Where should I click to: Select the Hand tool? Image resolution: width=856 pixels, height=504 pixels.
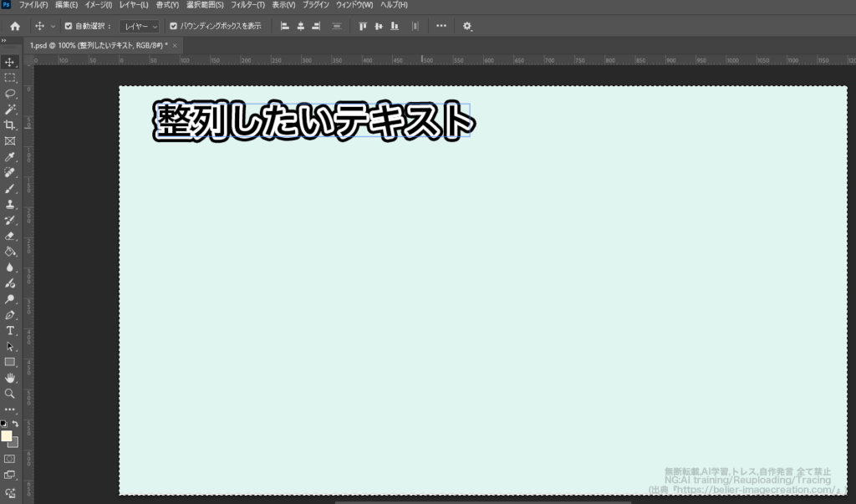coord(10,377)
